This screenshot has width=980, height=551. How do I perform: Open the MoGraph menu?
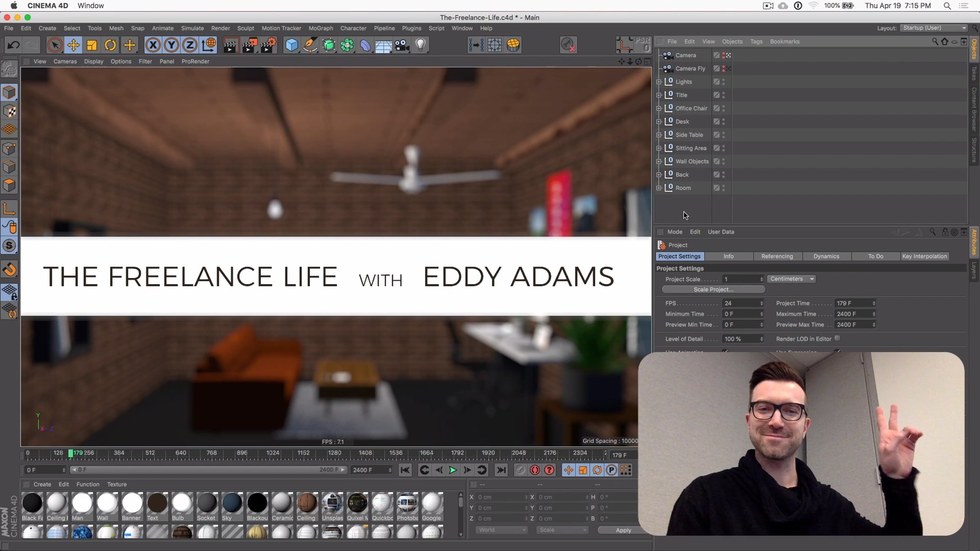tap(321, 28)
